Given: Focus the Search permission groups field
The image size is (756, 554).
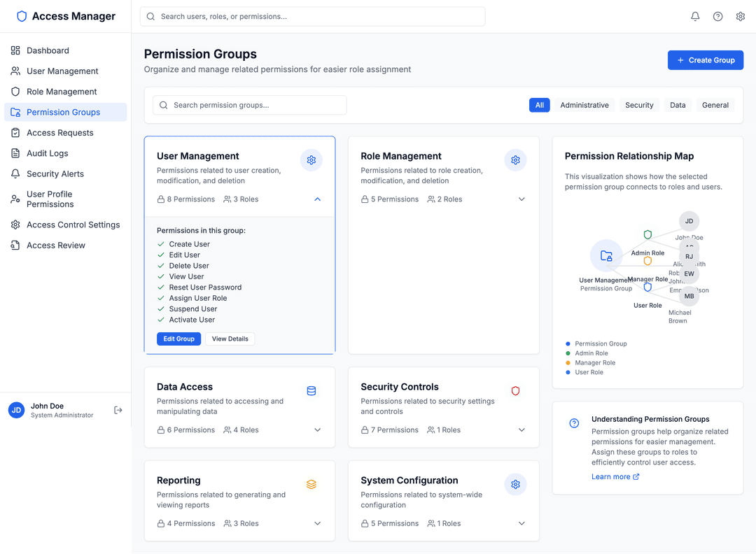Looking at the screenshot, I should (x=250, y=105).
